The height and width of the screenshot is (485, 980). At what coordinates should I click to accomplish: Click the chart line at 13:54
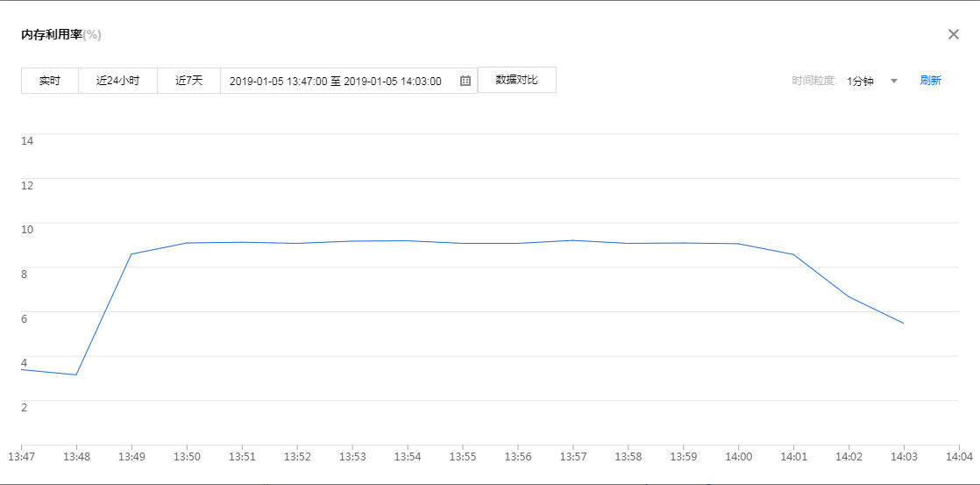pos(408,240)
